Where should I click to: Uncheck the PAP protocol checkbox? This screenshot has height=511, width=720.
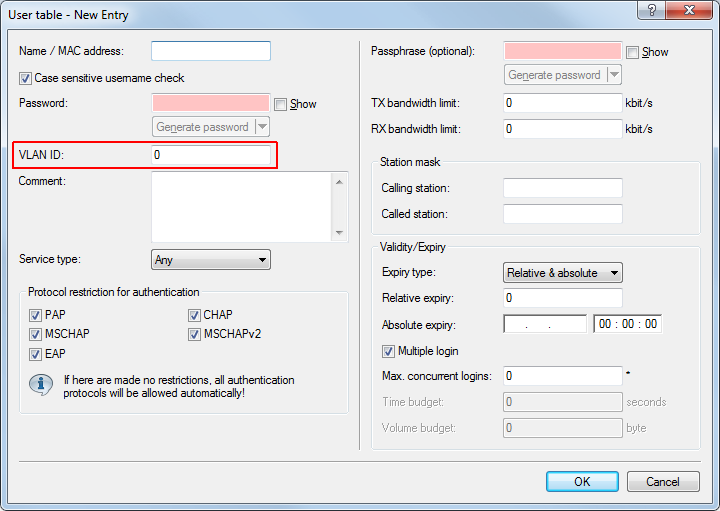click(35, 315)
